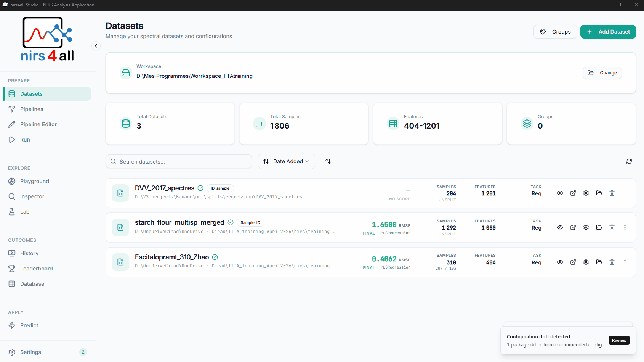
Task: Open Database in the sidebar
Action: [x=48, y=284]
